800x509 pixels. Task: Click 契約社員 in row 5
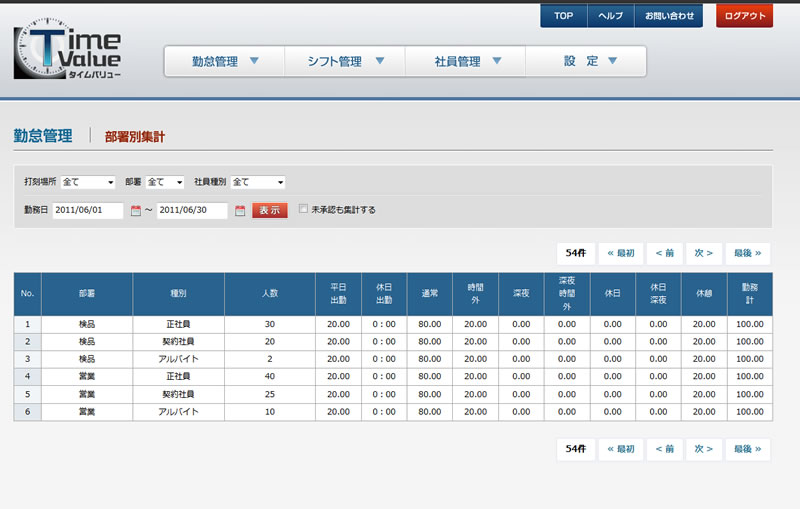(x=178, y=394)
